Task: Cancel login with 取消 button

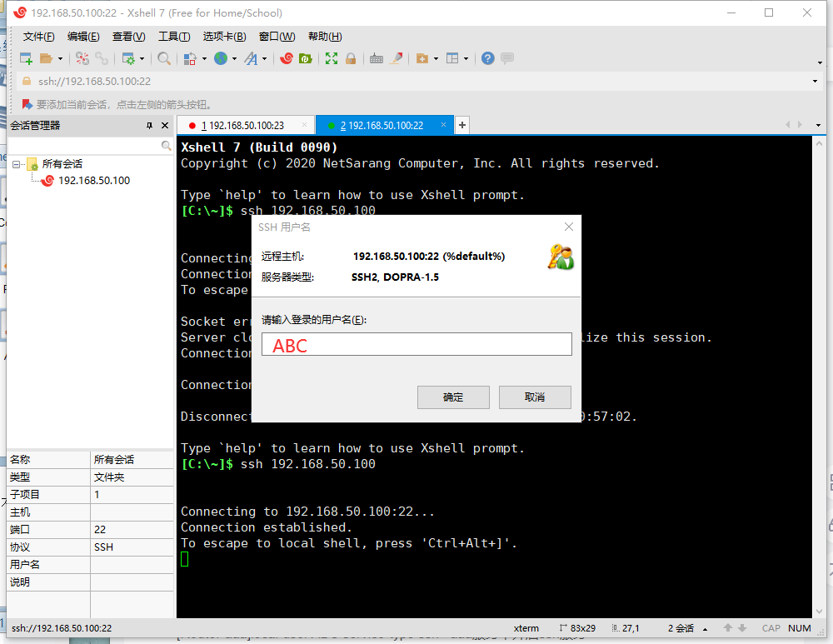Action: click(535, 397)
